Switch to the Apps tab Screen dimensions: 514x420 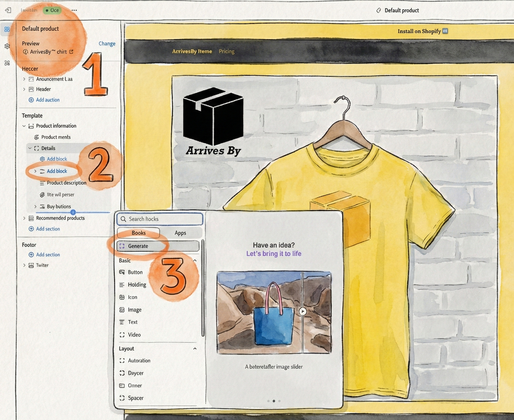181,233
